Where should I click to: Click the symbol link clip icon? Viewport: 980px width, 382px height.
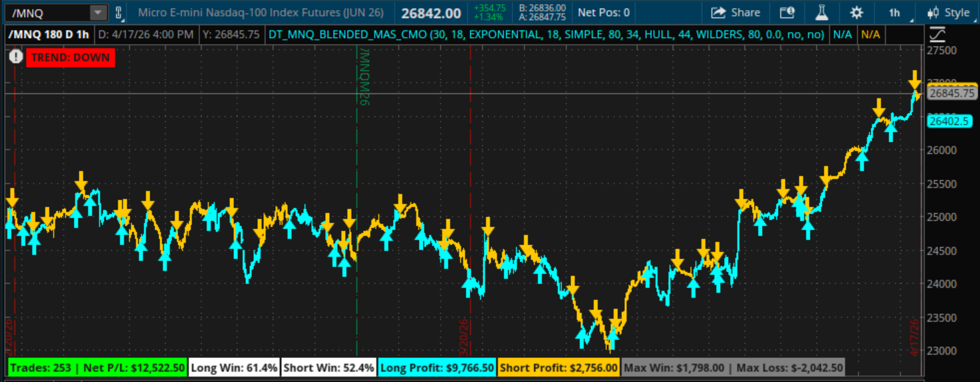[x=119, y=13]
